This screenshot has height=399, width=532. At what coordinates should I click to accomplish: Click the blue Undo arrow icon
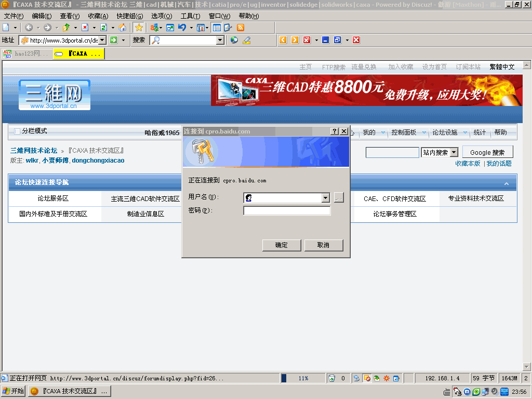(182, 28)
